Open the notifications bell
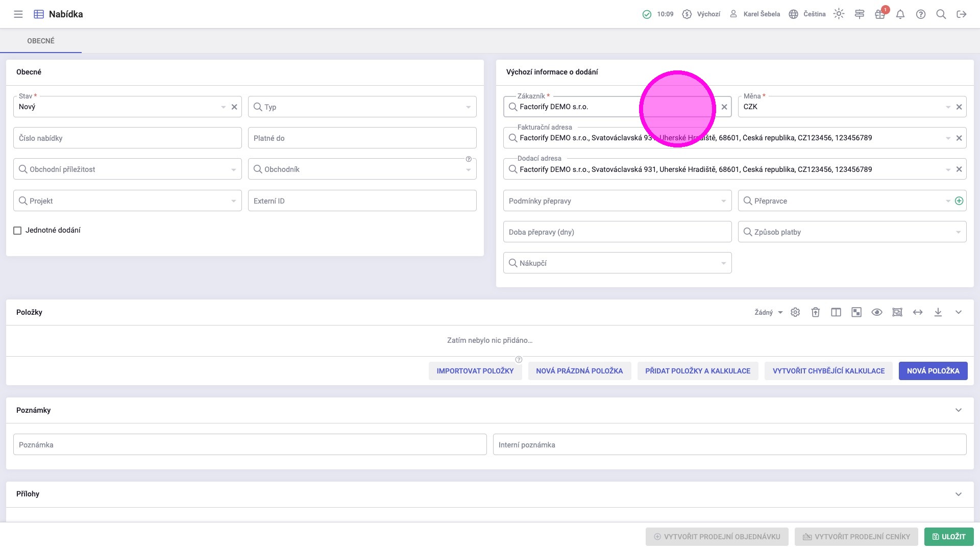This screenshot has width=980, height=551. pos(900,14)
